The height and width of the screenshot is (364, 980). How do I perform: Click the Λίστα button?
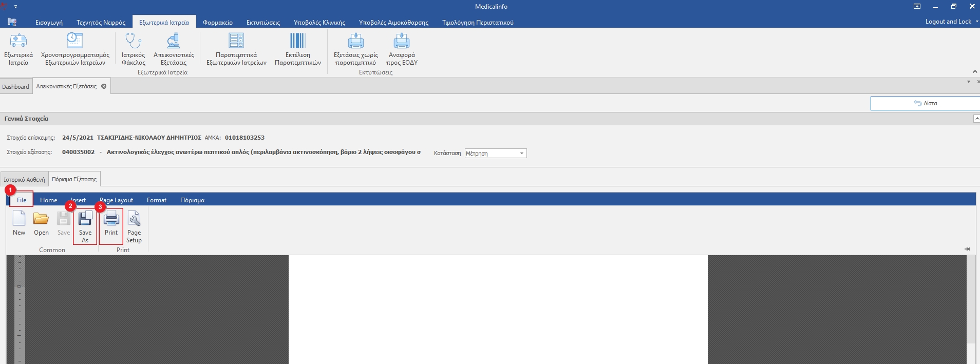click(925, 103)
